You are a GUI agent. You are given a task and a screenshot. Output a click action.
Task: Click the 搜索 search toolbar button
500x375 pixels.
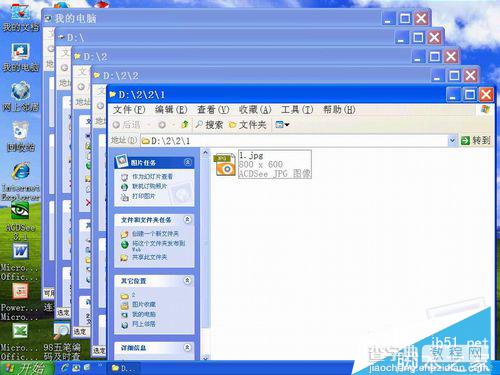[x=209, y=125]
